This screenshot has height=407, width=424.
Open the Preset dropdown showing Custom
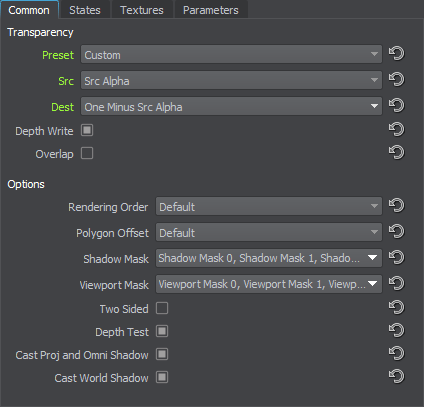tap(231, 54)
